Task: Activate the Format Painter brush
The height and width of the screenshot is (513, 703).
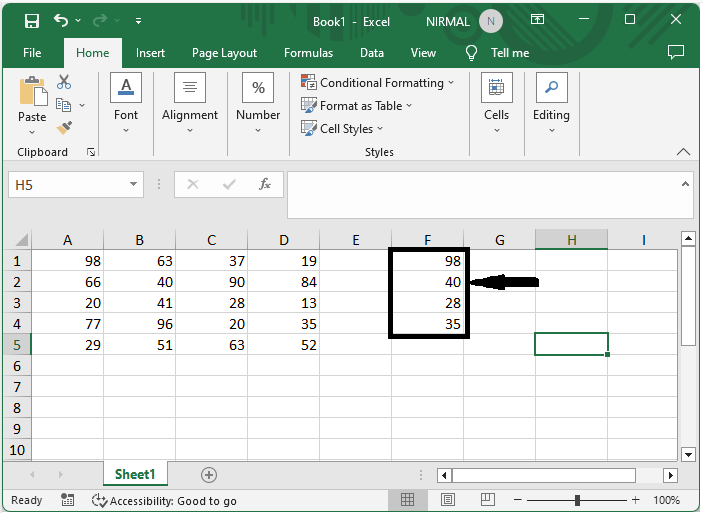Action: tap(64, 128)
